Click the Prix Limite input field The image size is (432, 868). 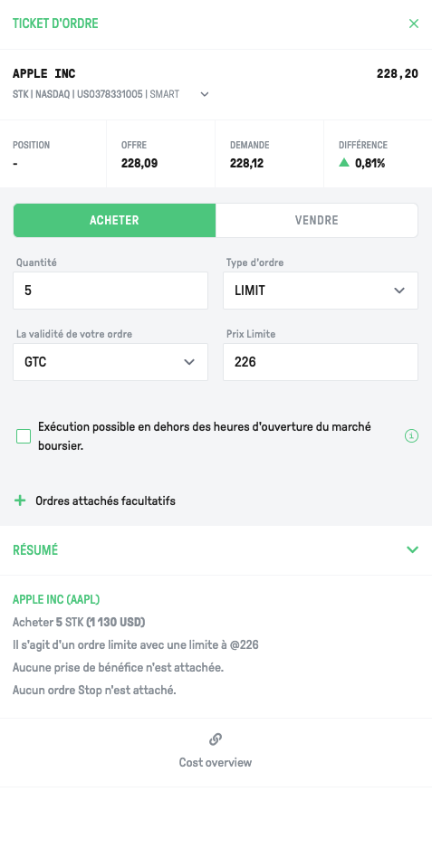(321, 362)
